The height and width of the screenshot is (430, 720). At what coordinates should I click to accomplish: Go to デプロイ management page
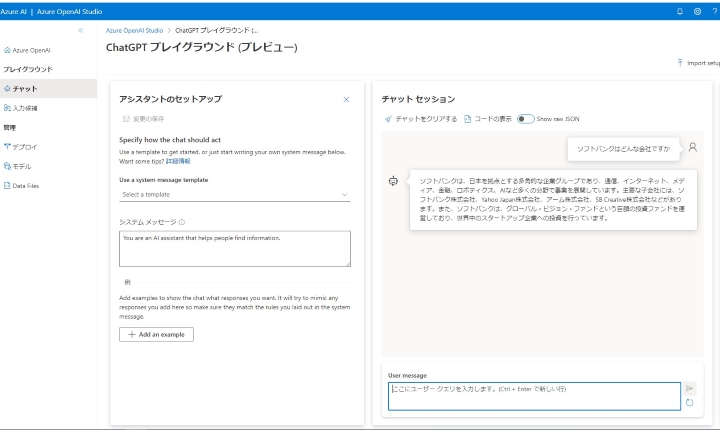click(26, 147)
